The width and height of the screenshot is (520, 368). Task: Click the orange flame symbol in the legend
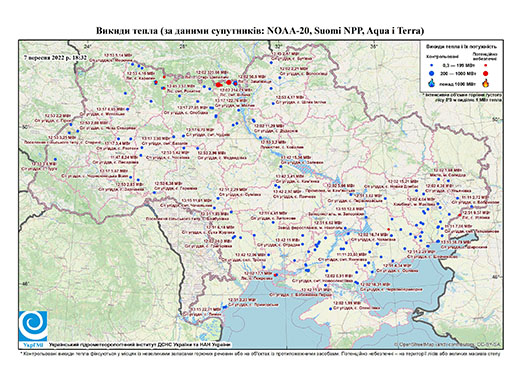(485, 83)
